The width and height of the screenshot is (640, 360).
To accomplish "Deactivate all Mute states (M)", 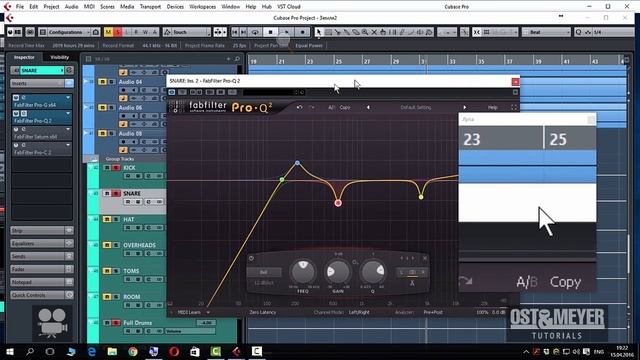I will [109, 32].
